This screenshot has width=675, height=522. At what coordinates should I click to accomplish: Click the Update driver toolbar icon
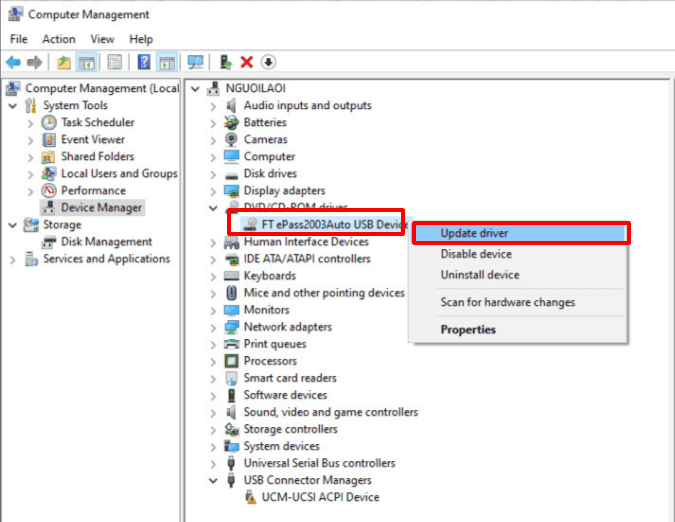[x=226, y=62]
